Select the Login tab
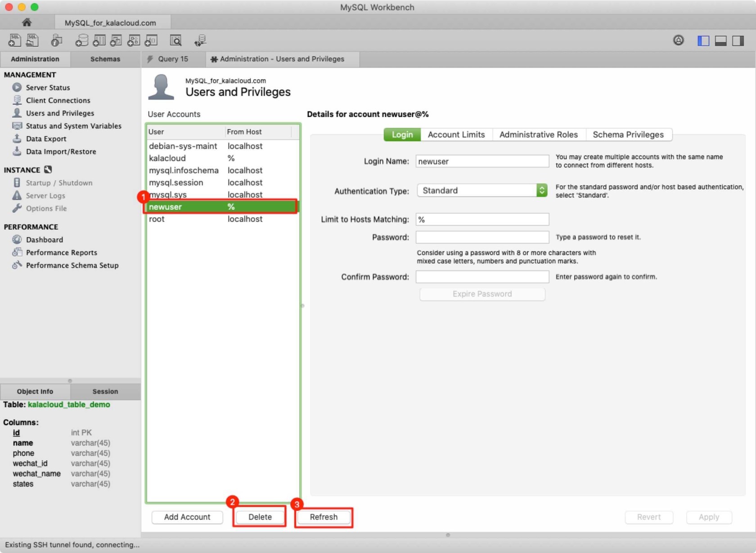Screen dimensions: 756x553 point(402,135)
